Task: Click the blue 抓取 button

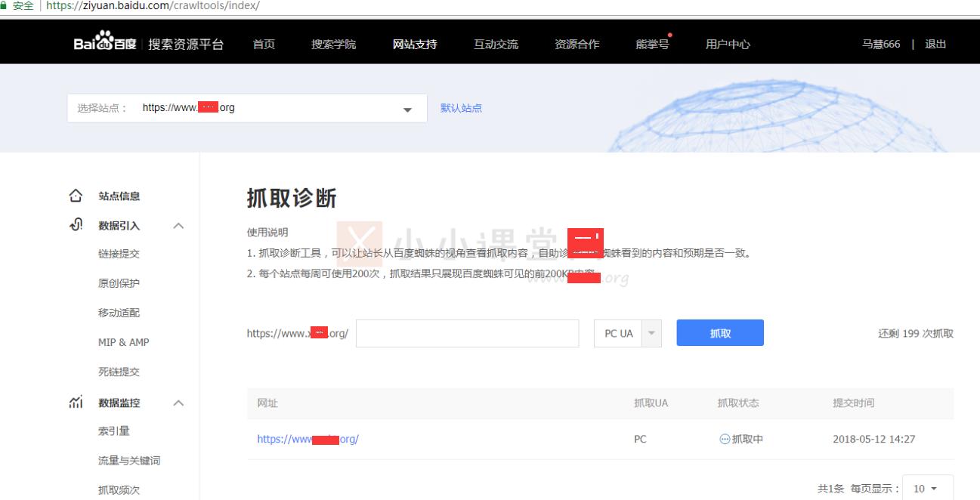Action: 719,332
